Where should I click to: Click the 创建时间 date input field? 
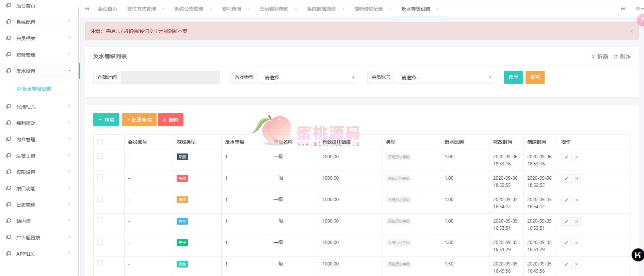click(x=170, y=77)
